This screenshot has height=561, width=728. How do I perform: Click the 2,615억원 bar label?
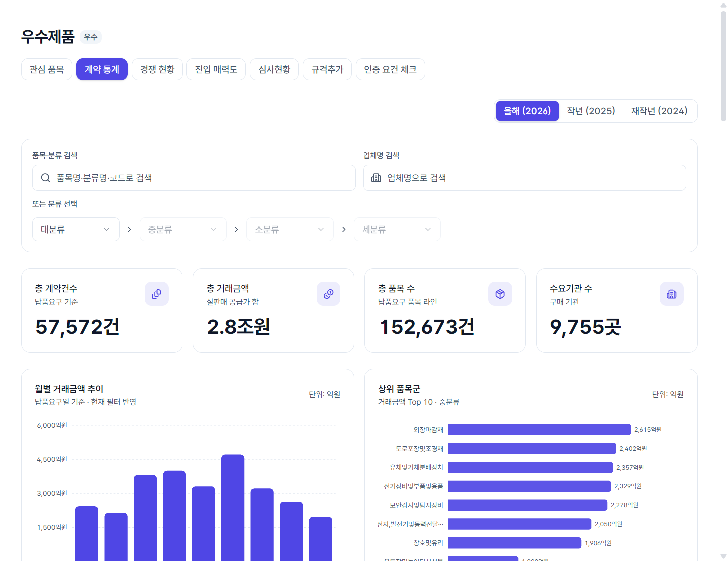(x=648, y=430)
